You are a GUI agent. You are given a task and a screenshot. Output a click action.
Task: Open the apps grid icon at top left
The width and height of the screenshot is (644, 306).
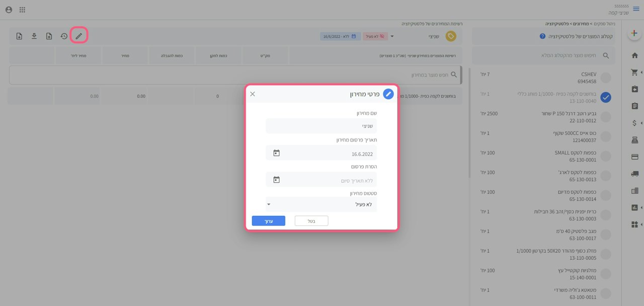point(23,10)
